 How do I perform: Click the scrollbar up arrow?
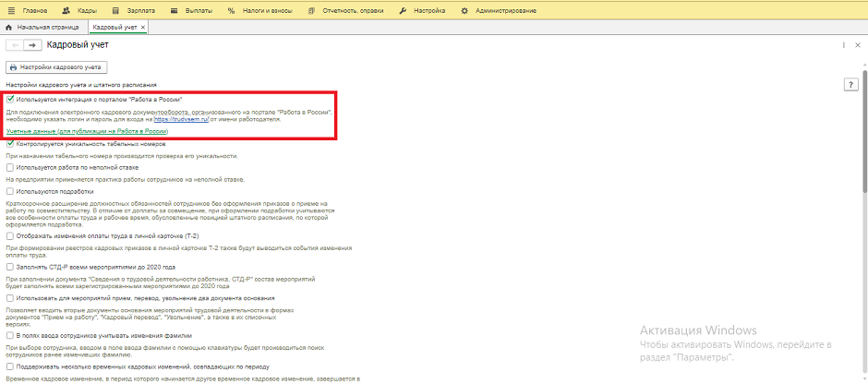tap(864, 66)
